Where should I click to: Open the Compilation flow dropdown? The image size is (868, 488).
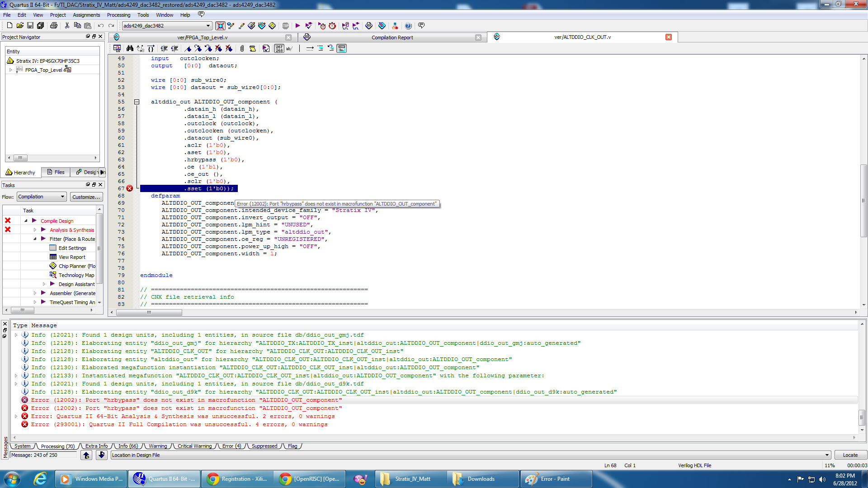coord(63,197)
